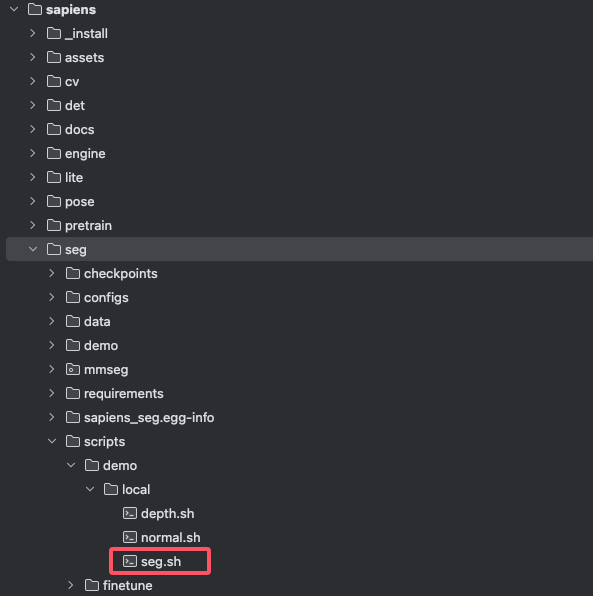Image resolution: width=593 pixels, height=596 pixels.
Task: Click the sapiens root folder icon
Action: (x=35, y=10)
